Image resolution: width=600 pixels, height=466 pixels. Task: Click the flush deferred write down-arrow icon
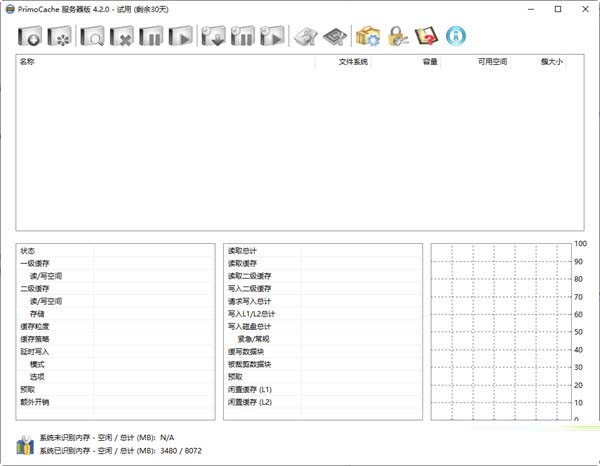click(x=214, y=38)
